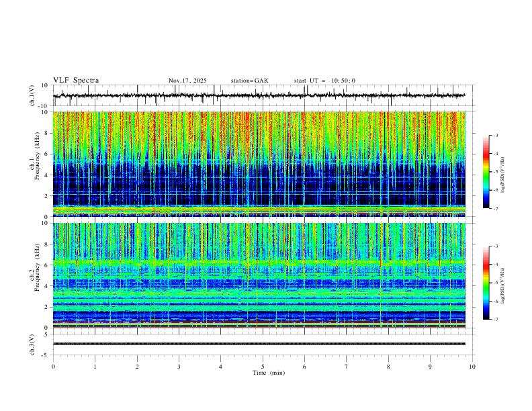
Task: Click the ch.2 colorbar "log(PSD)(V²/Hz)" label
Action: pyautogui.click(x=503, y=286)
